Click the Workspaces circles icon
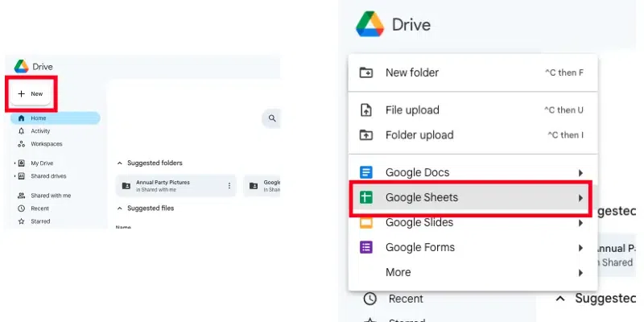The width and height of the screenshot is (644, 322). pyautogui.click(x=22, y=144)
